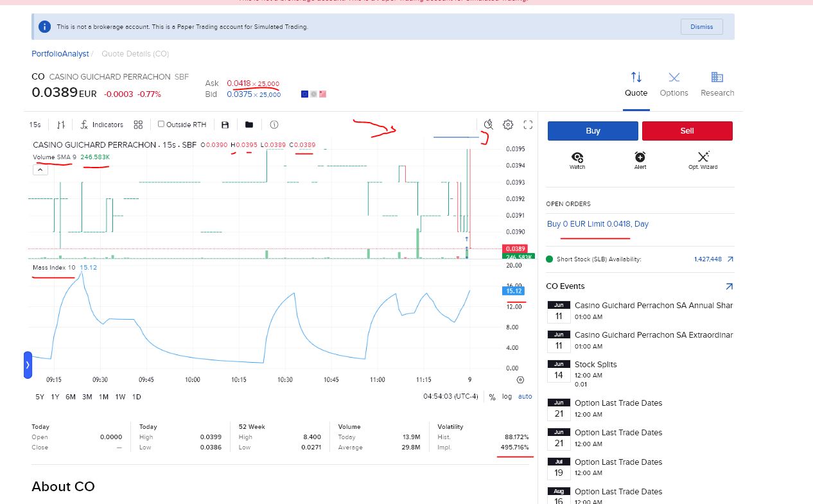Click the quick search magnifier icon on the chart
The width and height of the screenshot is (813, 504).
[x=488, y=125]
